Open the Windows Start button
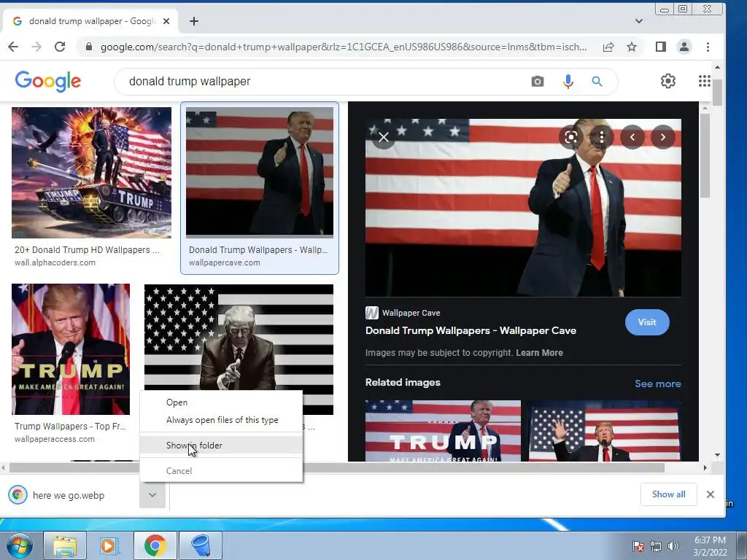Viewport: 747px width, 560px height. pyautogui.click(x=19, y=545)
